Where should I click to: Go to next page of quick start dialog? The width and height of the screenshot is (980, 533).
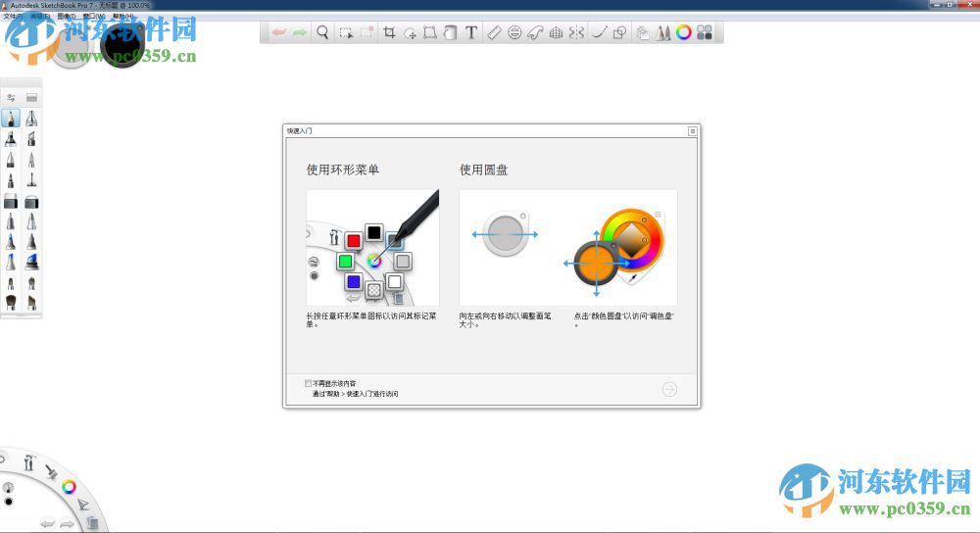(669, 389)
